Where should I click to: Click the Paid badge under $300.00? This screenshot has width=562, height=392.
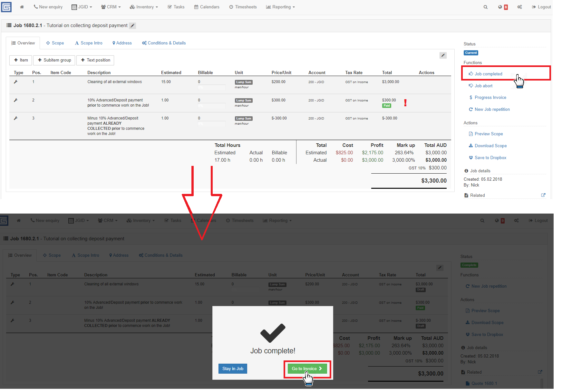(387, 106)
